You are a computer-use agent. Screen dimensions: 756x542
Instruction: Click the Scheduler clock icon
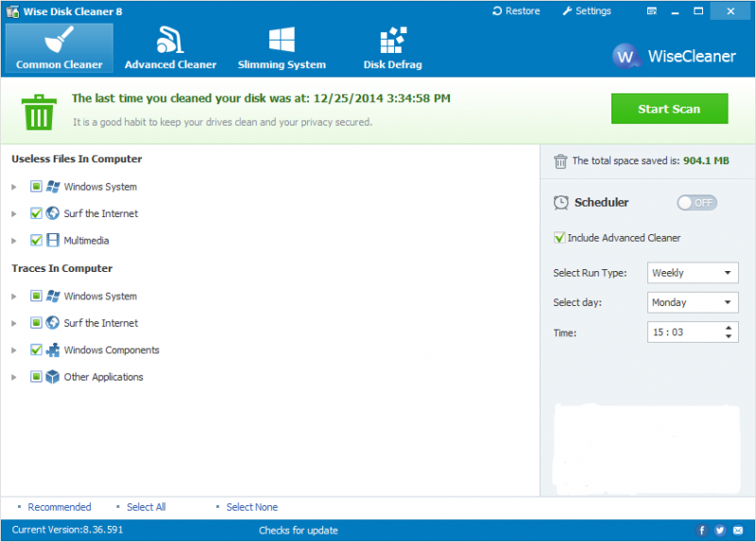click(560, 202)
